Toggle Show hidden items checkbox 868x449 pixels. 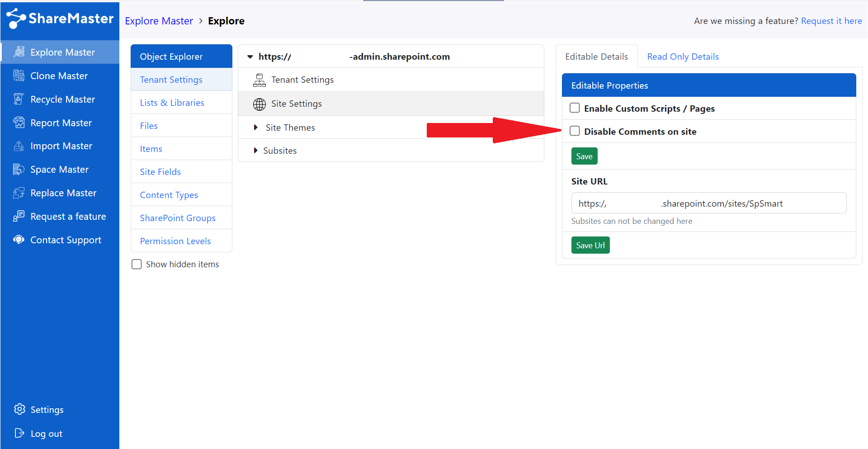pos(137,264)
